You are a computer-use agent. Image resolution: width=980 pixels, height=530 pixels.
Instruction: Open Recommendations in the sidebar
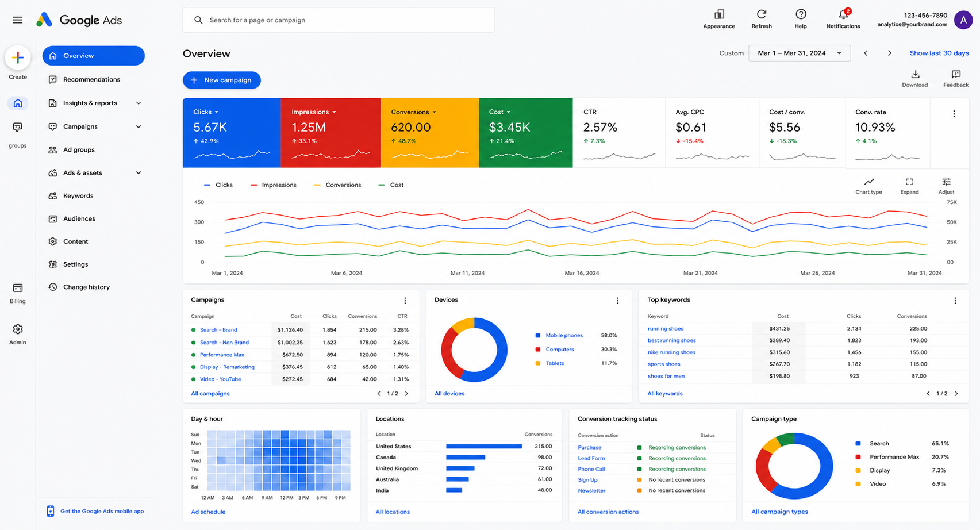[92, 79]
